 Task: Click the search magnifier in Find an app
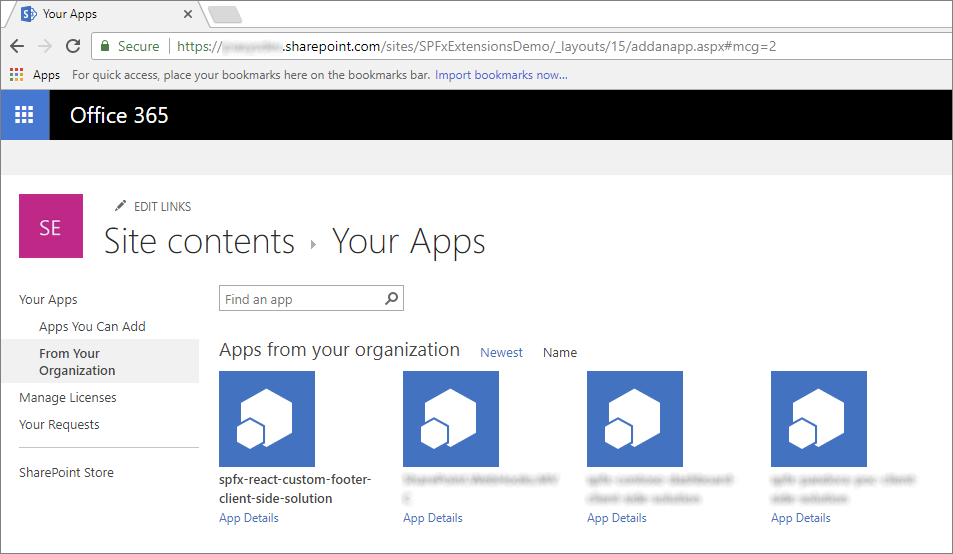pyautogui.click(x=392, y=298)
